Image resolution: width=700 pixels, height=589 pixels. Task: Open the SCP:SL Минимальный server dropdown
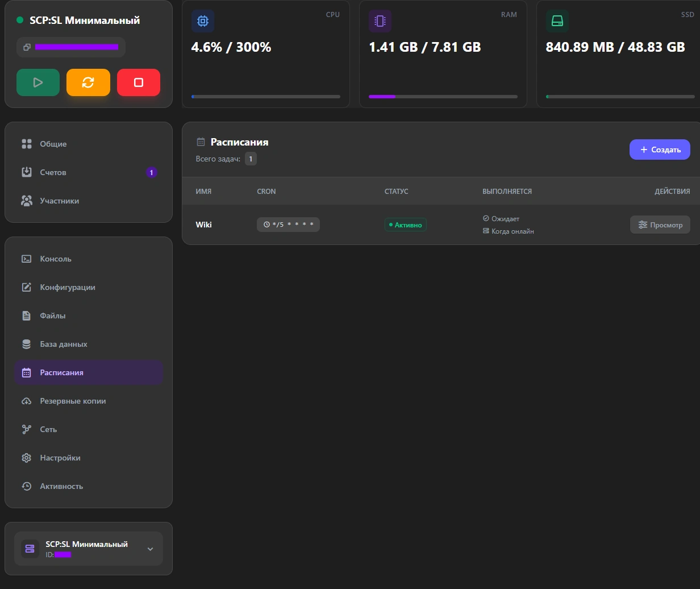click(89, 549)
